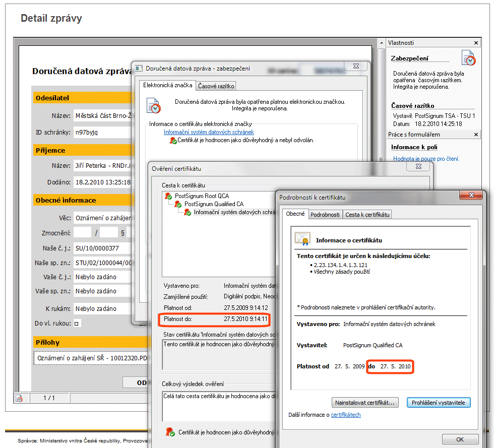Click the bottom certificate status icon in Ověření
The width and height of the screenshot is (494, 448).
pyautogui.click(x=170, y=431)
